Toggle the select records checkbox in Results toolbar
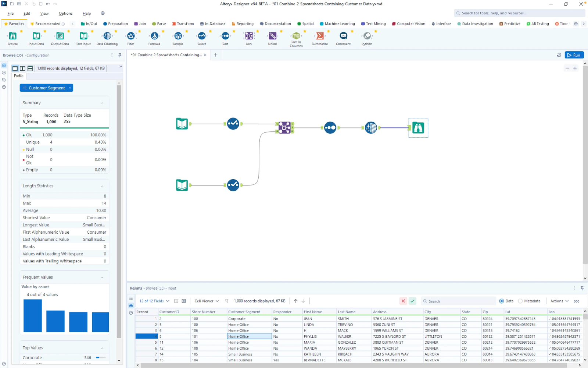 176,301
